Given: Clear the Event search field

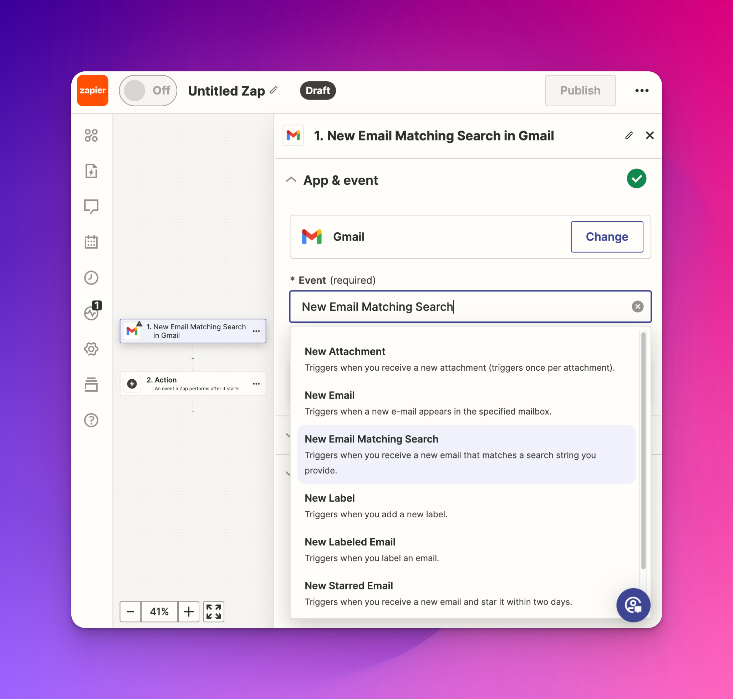Looking at the screenshot, I should 637,306.
